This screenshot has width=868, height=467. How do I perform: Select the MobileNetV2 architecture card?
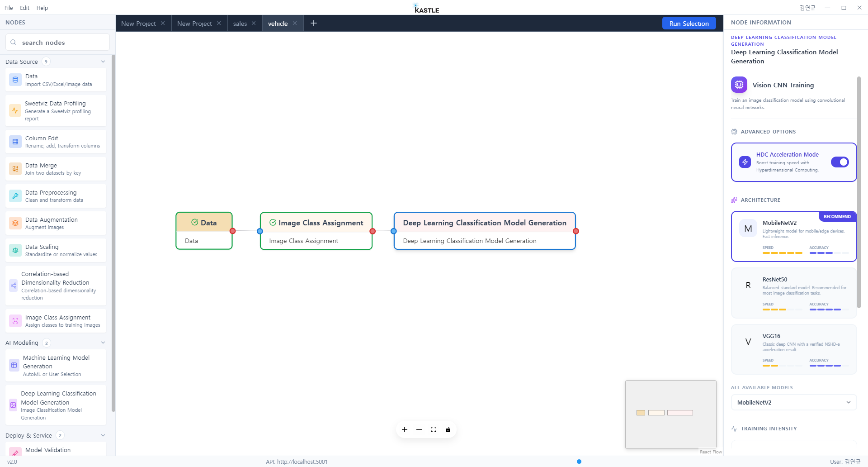794,236
